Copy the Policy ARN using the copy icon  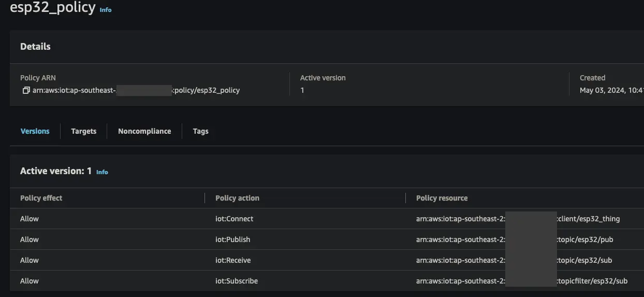(26, 90)
